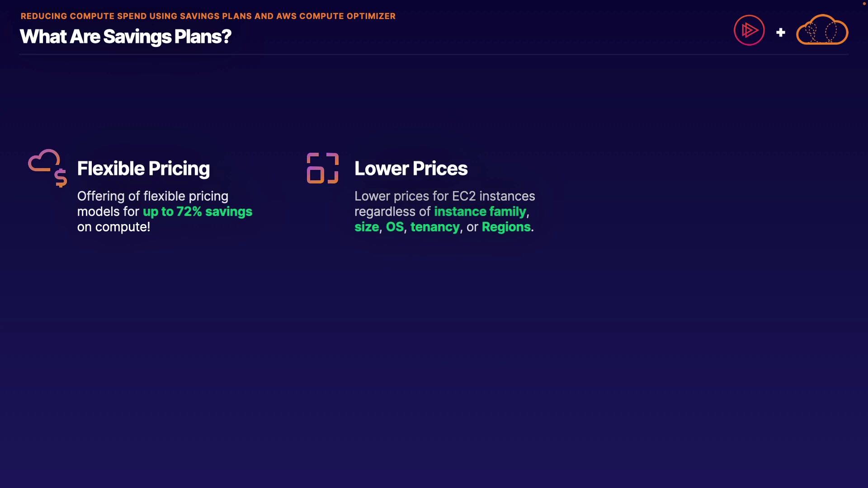Click the cloud with dollar sign icon

click(48, 168)
